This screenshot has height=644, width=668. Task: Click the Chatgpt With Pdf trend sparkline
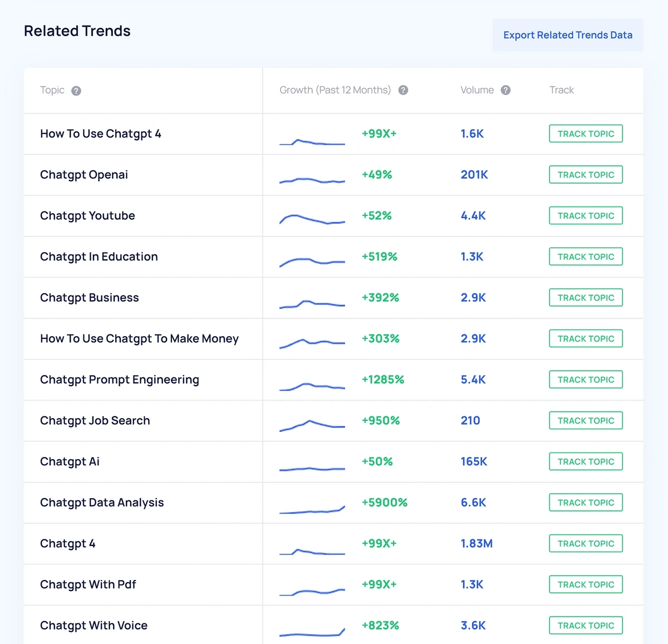tap(312, 592)
